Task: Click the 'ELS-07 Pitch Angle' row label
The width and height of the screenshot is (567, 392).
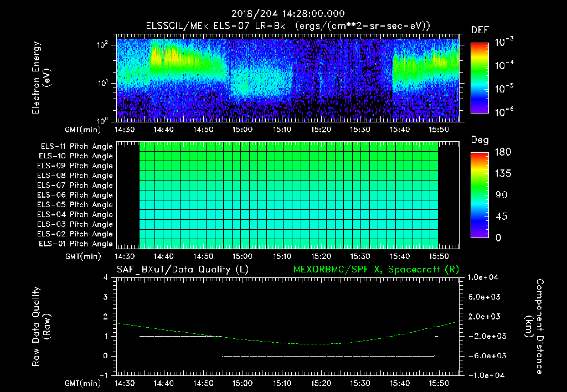Action: pyautogui.click(x=75, y=185)
